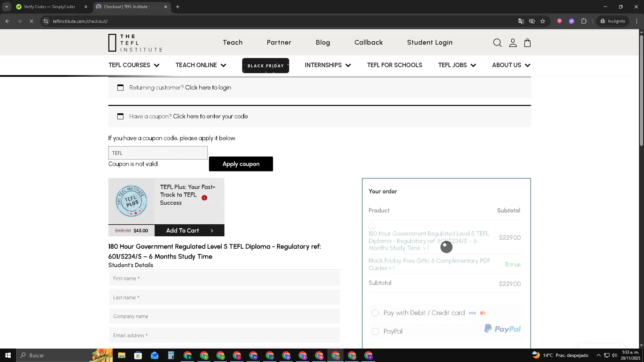This screenshot has height=362, width=644.
Task: Select the PayPal payment option
Action: 375,331
